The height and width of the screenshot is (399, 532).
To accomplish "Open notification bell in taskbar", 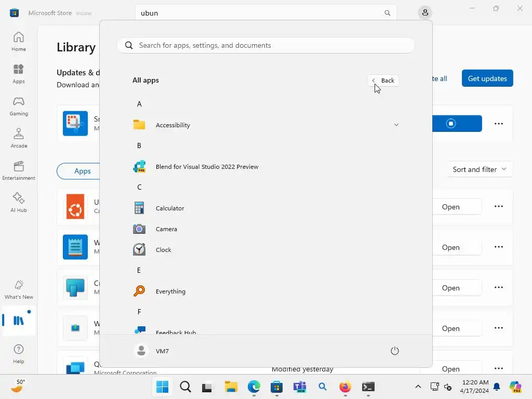I will pyautogui.click(x=497, y=387).
